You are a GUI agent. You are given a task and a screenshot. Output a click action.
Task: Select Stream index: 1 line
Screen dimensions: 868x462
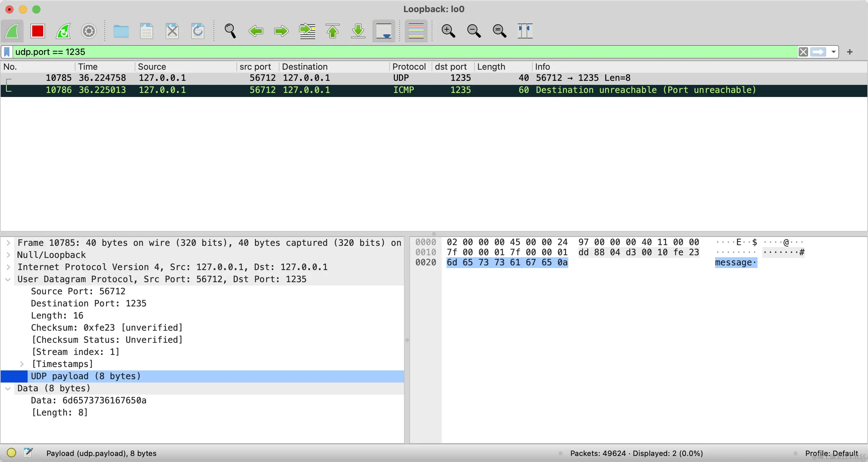coord(75,352)
